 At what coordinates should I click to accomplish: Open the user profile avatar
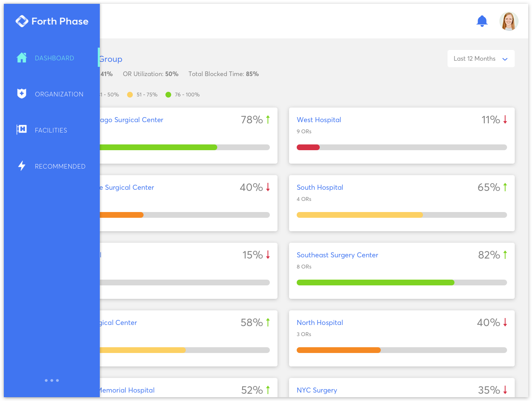click(509, 21)
